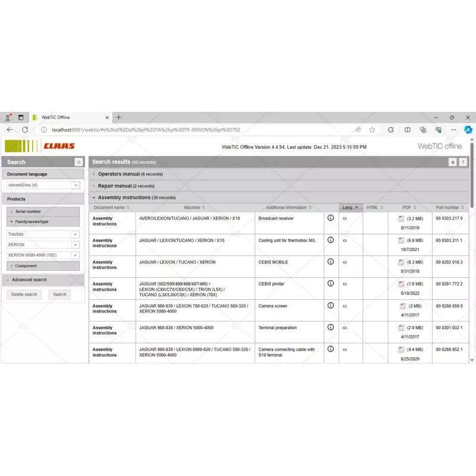Open the gear icon beside the Search panel title
The width and height of the screenshot is (476, 476).
point(79,162)
